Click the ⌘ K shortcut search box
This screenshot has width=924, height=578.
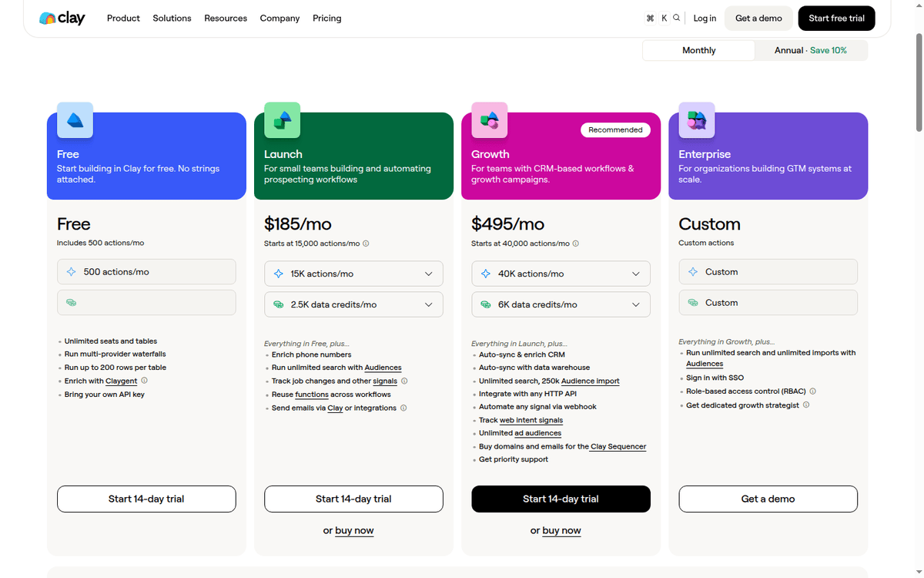tap(665, 18)
